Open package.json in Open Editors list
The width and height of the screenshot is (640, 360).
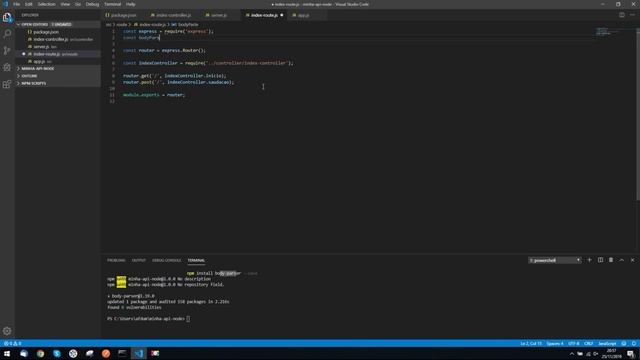tap(58, 32)
